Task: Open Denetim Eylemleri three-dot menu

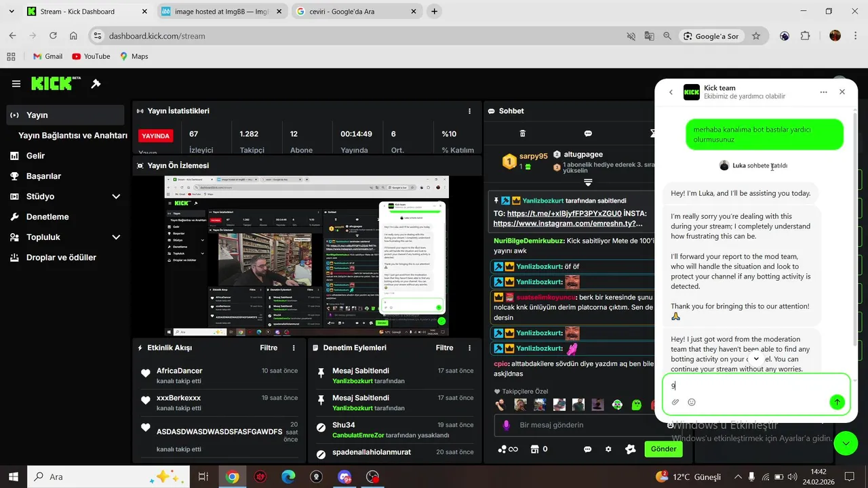Action: click(469, 348)
